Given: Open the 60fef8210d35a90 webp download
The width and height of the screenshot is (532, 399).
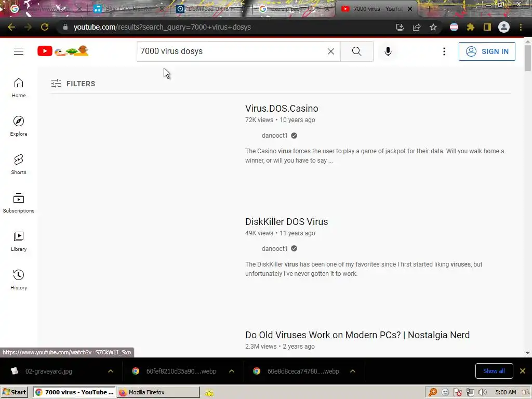Looking at the screenshot, I should [x=181, y=371].
